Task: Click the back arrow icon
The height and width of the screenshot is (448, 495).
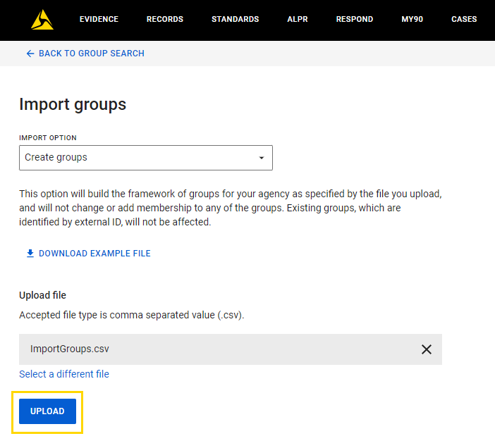Action: click(x=30, y=54)
